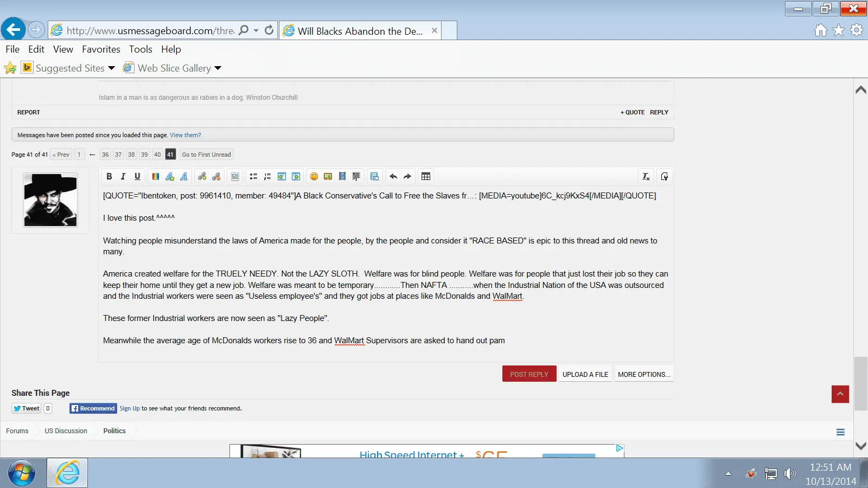
Task: Insert a link using the chain icon
Action: (x=202, y=176)
